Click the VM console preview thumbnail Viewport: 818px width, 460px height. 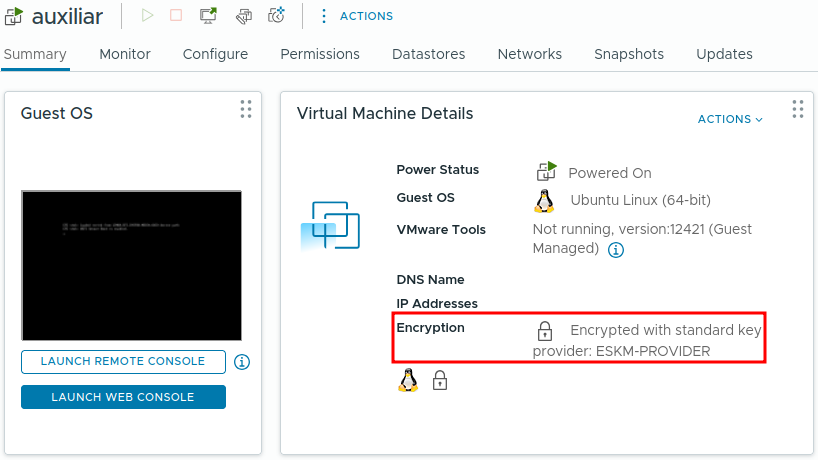(131, 265)
